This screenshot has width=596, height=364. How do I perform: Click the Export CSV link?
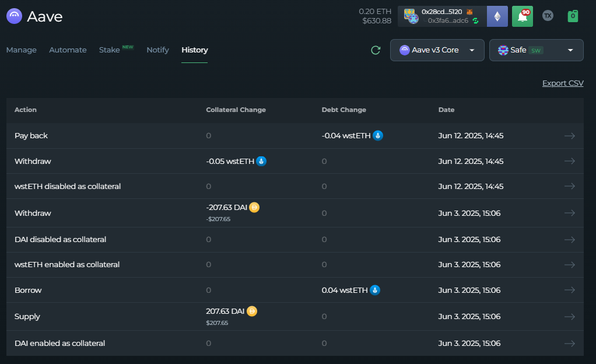562,83
